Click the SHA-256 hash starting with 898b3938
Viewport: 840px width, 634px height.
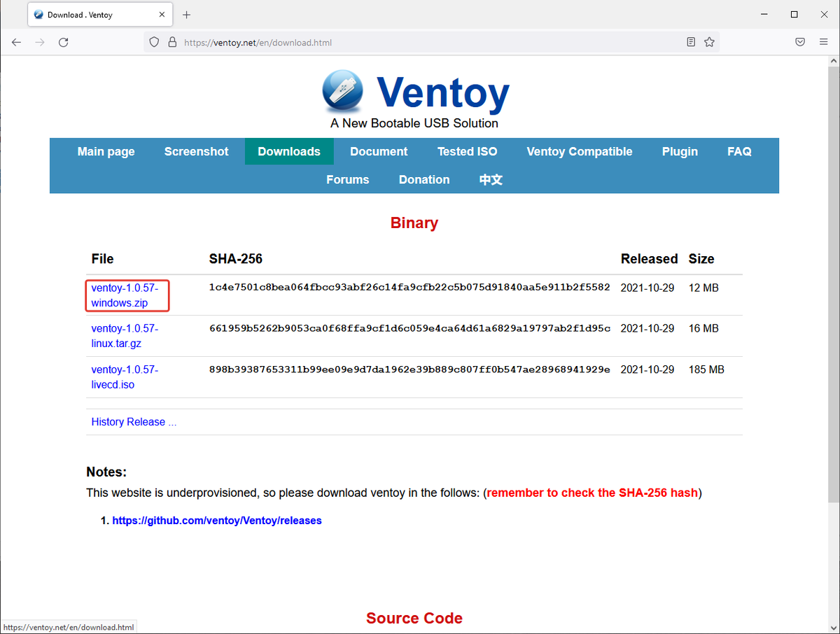[x=409, y=369]
